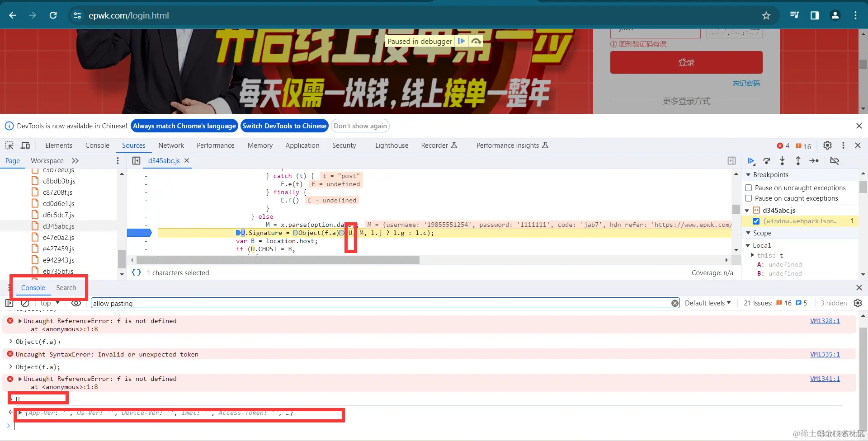Clear the console messages
Screen dimensions: 868x441
click(x=25, y=303)
